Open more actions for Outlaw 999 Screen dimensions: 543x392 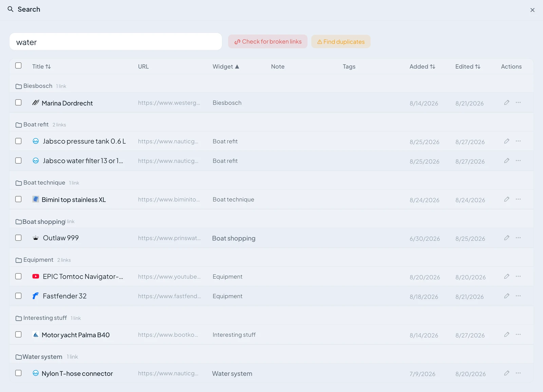click(x=518, y=238)
